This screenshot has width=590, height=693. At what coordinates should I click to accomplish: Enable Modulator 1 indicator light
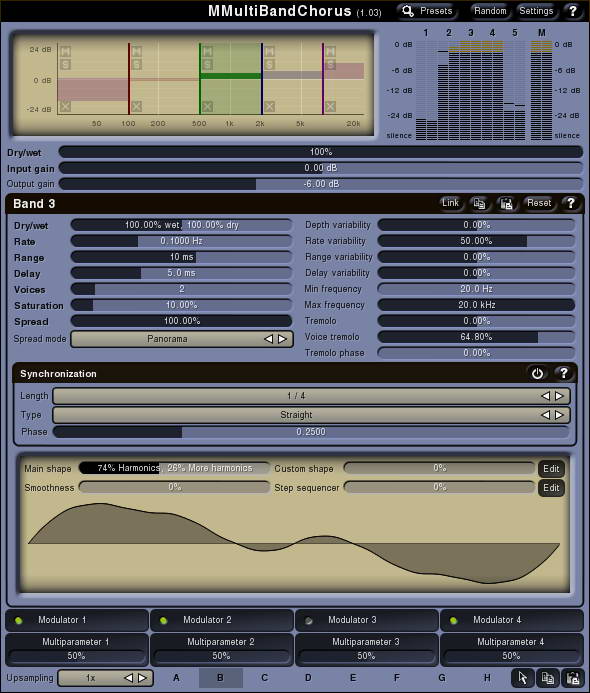[x=19, y=621]
